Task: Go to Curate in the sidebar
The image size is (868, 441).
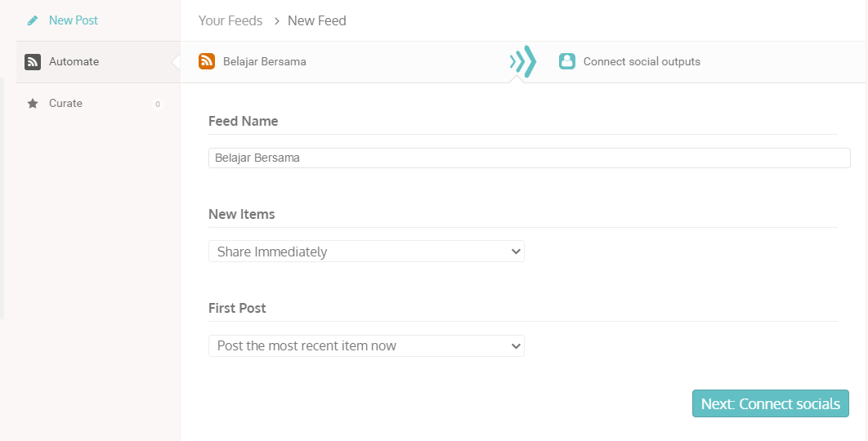Action: click(x=65, y=104)
